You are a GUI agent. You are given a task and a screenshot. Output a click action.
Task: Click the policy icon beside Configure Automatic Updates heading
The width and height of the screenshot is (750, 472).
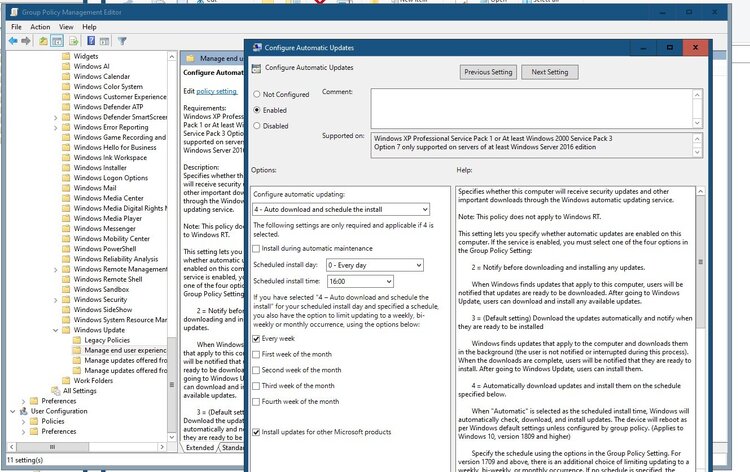(256, 68)
